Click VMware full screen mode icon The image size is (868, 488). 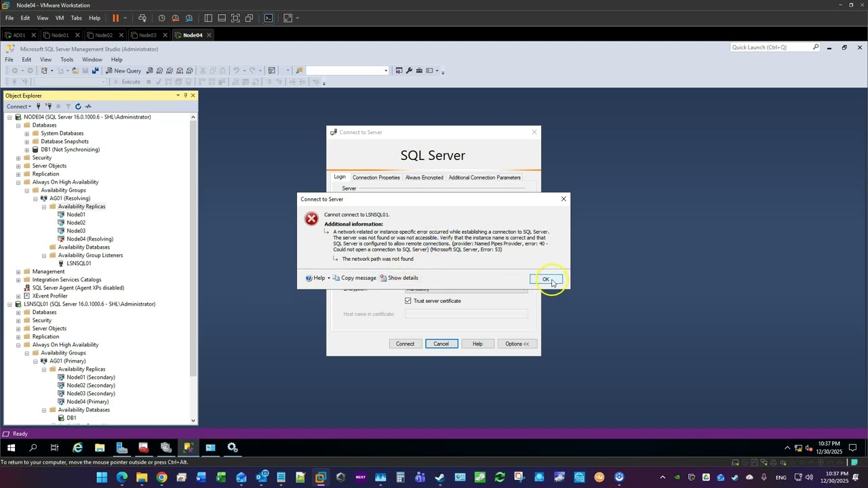point(235,18)
